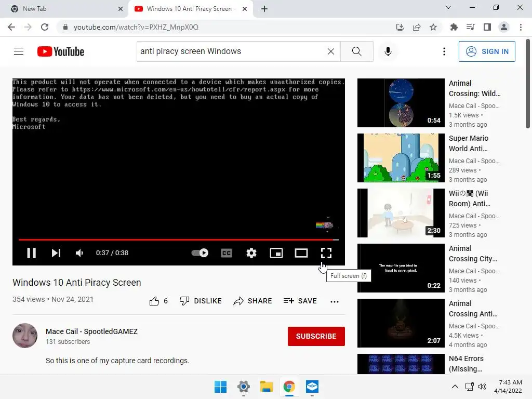Viewport: 532px width, 399px height.
Task: Open Mace Cail - SpootledGAMEZ channel name
Action: (x=91, y=331)
